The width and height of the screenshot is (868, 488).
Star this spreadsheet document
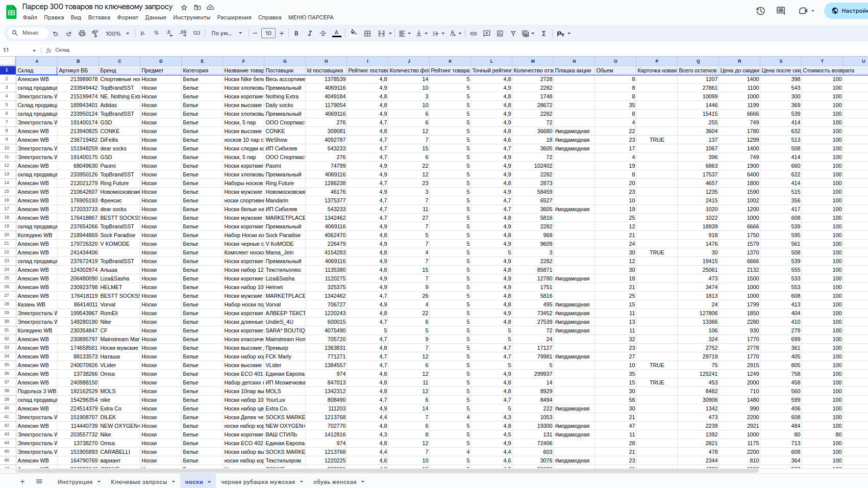[184, 7]
